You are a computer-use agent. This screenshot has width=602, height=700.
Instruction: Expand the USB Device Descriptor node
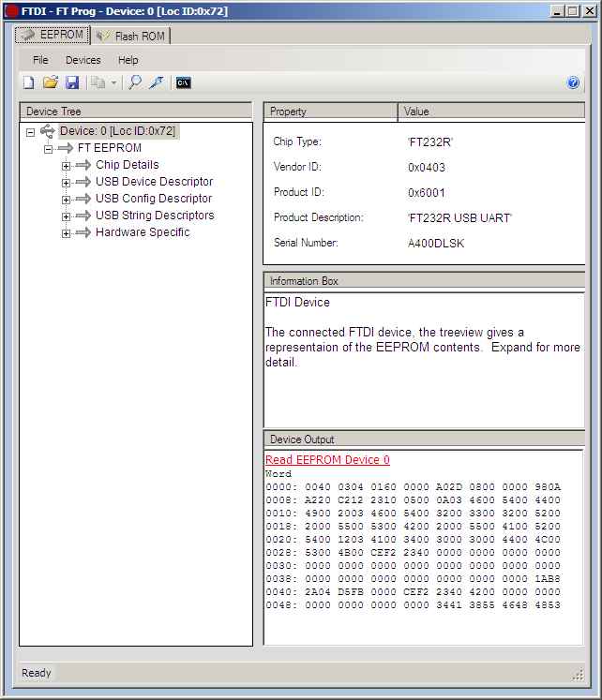[67, 183]
